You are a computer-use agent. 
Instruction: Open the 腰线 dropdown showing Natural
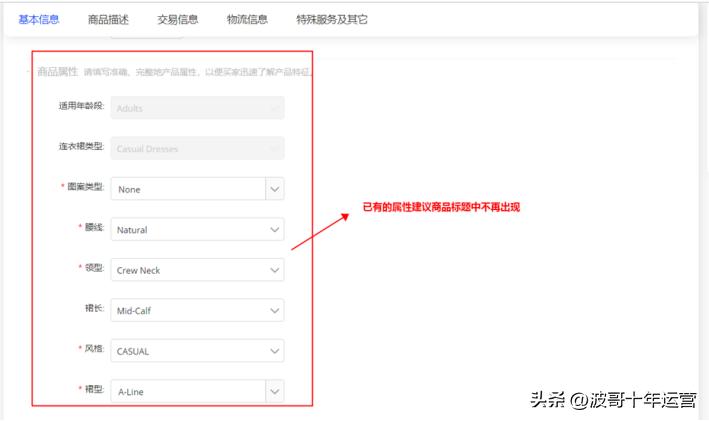(x=197, y=229)
